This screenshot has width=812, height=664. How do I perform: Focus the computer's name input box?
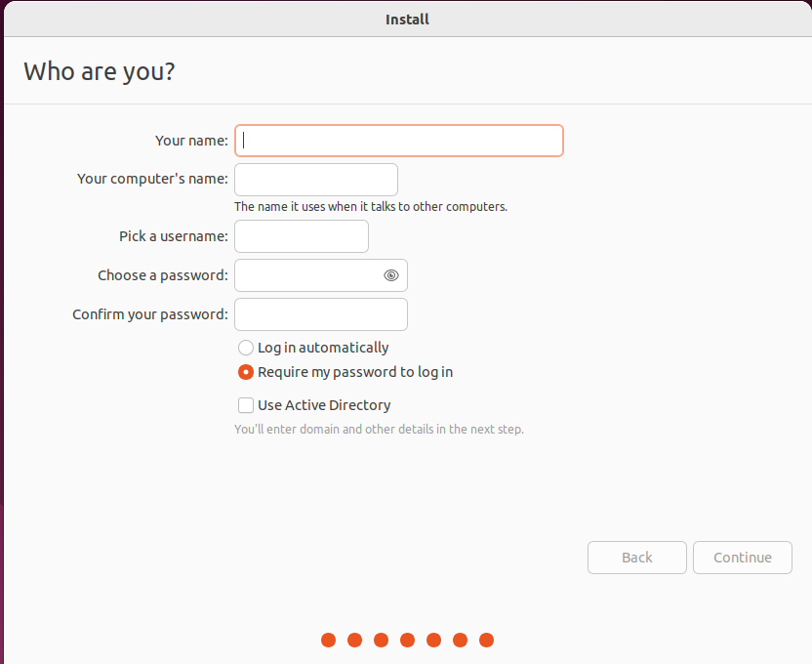[316, 180]
